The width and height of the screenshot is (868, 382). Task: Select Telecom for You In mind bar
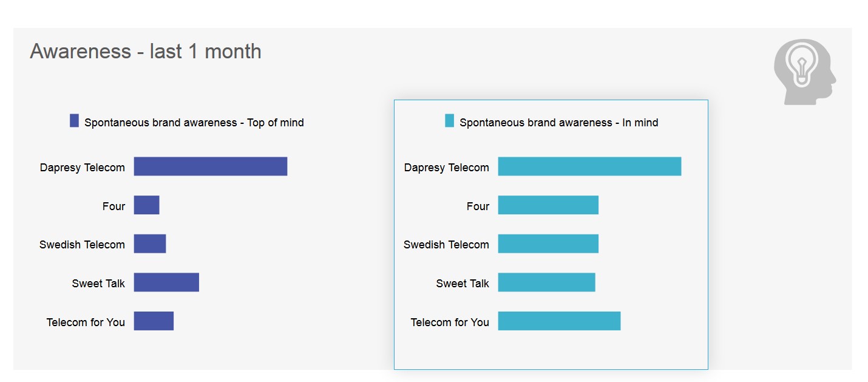[x=559, y=321]
